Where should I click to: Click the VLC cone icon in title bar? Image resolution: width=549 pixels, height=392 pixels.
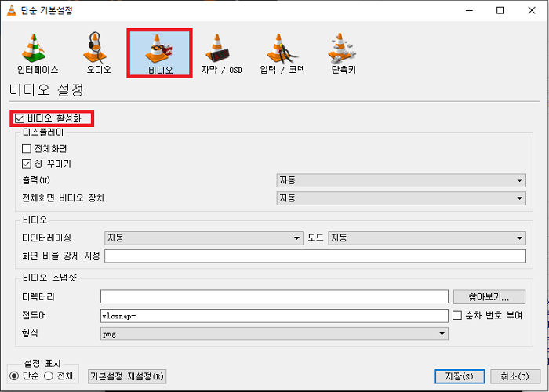[12, 10]
